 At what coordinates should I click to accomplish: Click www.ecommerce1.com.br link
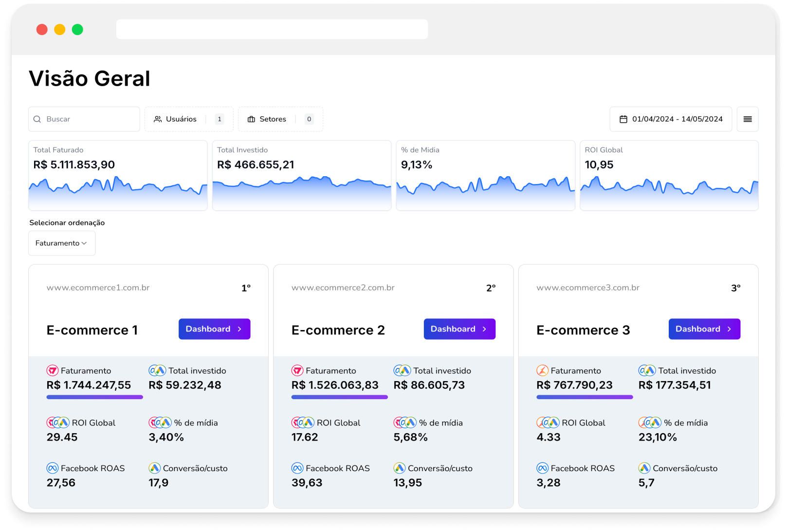tap(98, 288)
